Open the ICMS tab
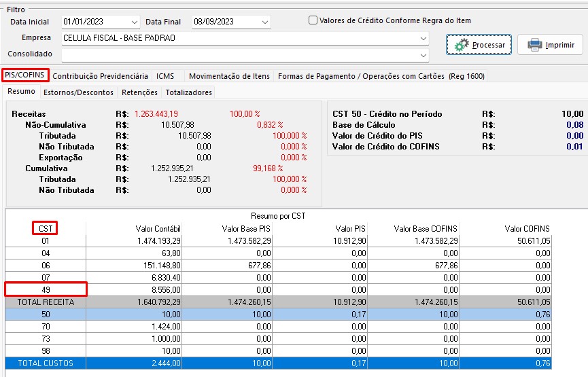This screenshot has height=377, width=588. [165, 76]
